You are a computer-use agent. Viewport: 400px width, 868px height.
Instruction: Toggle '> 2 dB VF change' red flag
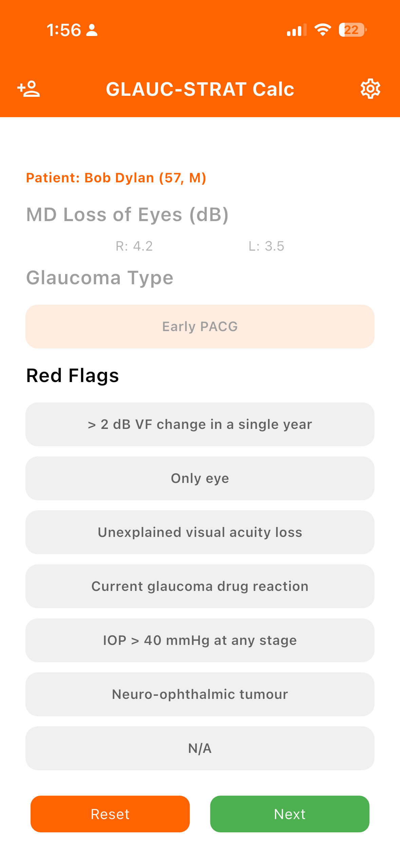click(x=200, y=424)
